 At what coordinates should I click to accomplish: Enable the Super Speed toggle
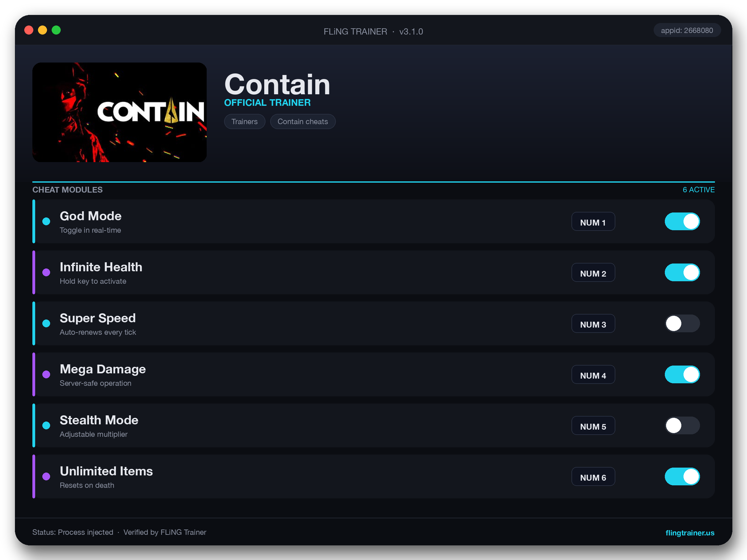click(x=682, y=323)
